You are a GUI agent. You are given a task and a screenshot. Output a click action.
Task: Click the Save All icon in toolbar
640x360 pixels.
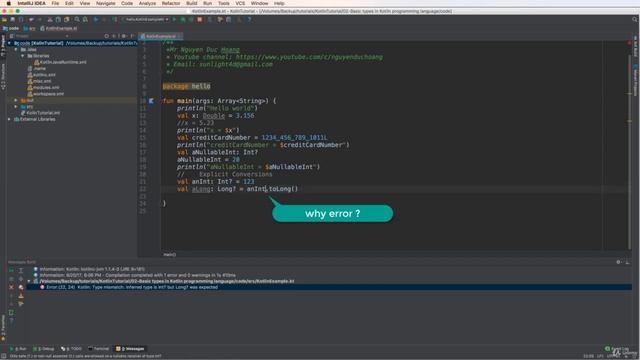[13, 19]
